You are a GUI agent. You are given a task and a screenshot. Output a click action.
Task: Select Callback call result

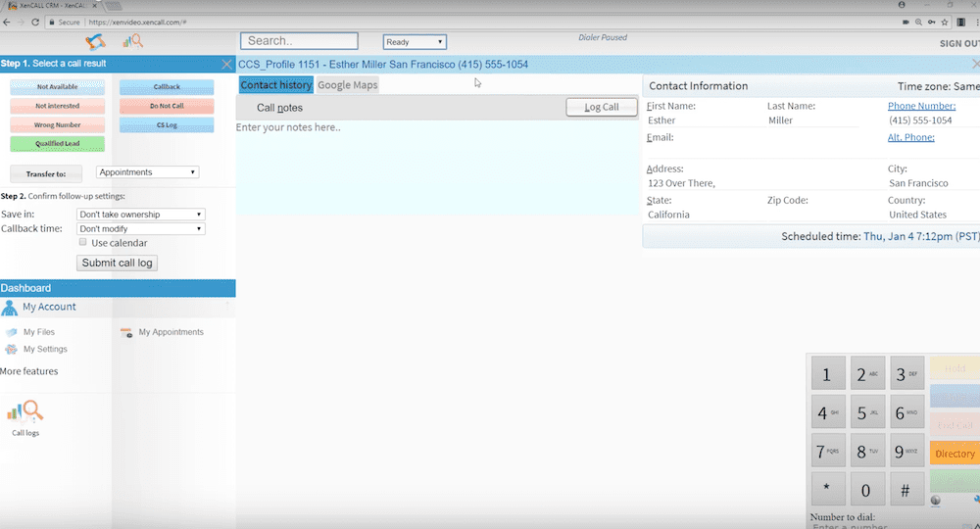[x=167, y=87]
